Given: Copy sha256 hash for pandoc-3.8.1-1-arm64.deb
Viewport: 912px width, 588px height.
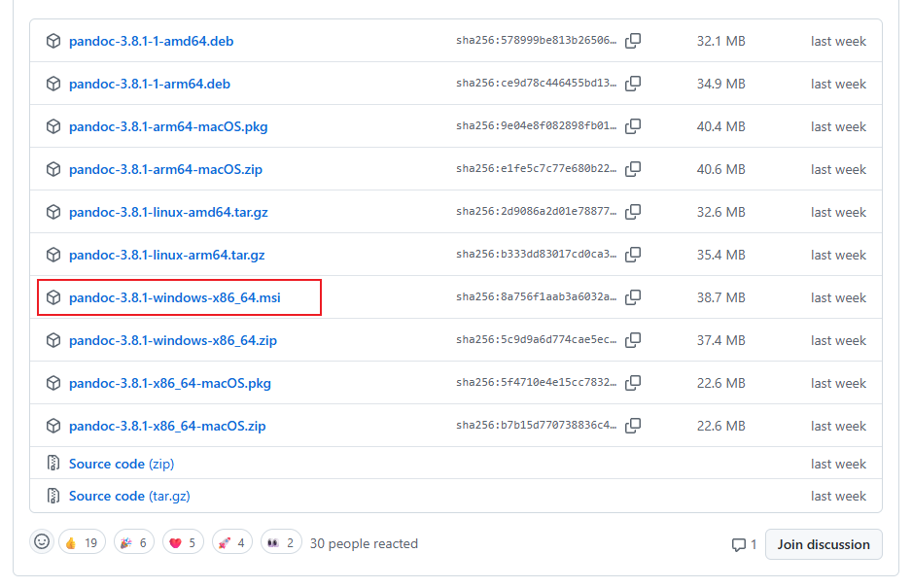Looking at the screenshot, I should (633, 84).
